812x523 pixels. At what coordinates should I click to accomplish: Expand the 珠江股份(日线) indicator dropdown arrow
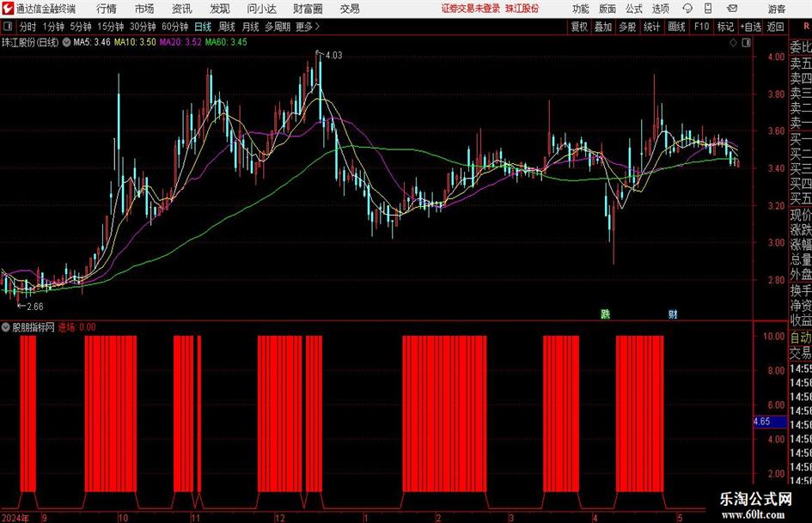tap(66, 42)
